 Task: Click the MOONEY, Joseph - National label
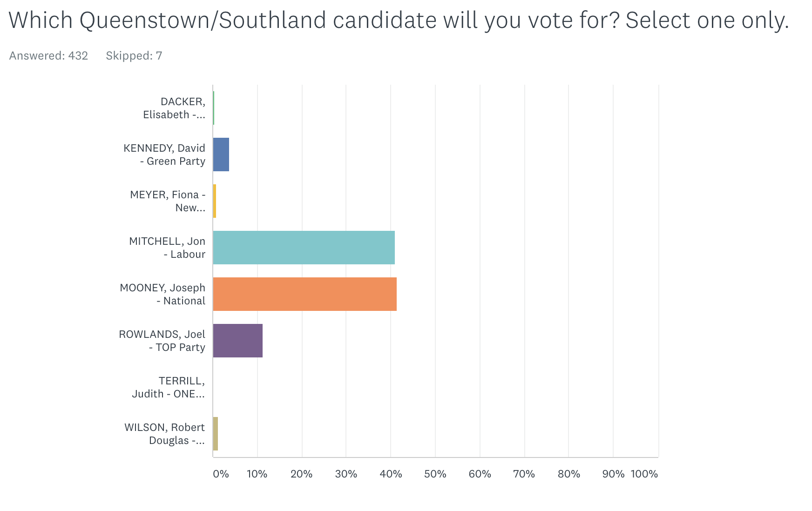162,294
